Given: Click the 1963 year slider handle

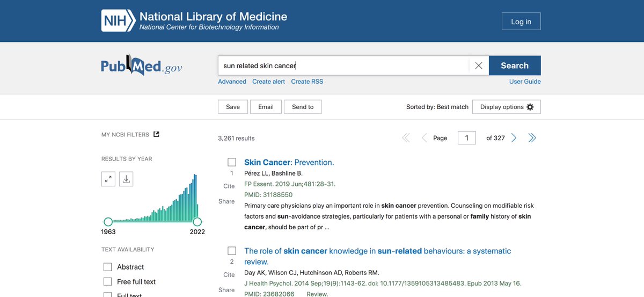Looking at the screenshot, I should (x=108, y=222).
